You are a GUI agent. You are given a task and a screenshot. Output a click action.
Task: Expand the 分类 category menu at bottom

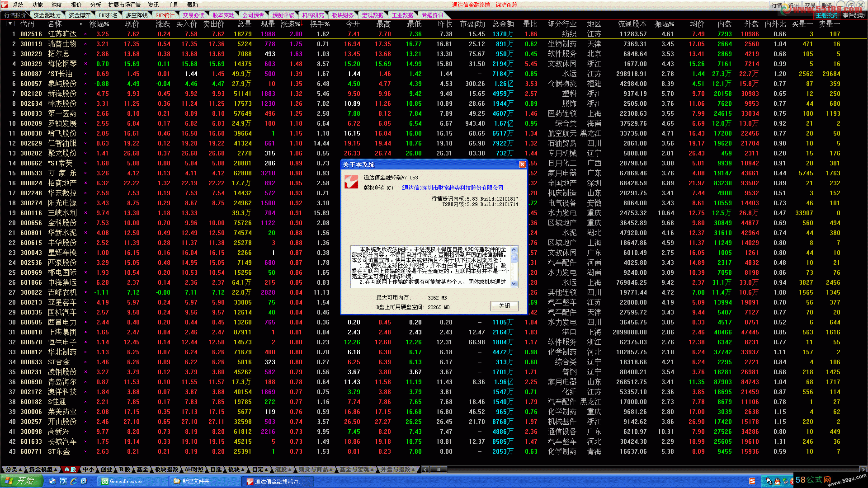pos(13,469)
